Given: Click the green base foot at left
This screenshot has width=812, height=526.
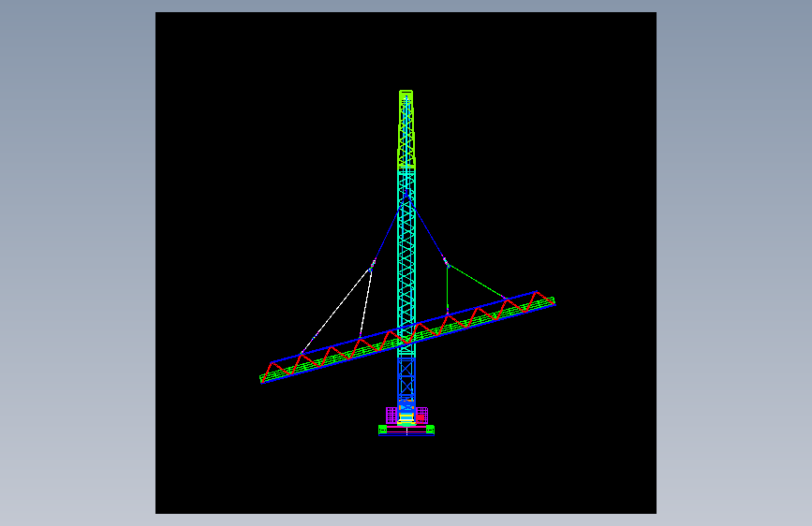Looking at the screenshot, I should [383, 430].
